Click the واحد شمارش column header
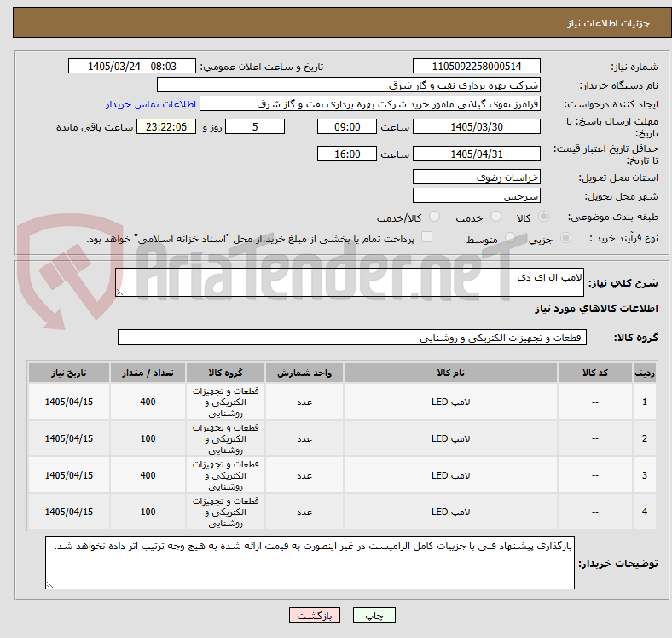 pyautogui.click(x=304, y=373)
